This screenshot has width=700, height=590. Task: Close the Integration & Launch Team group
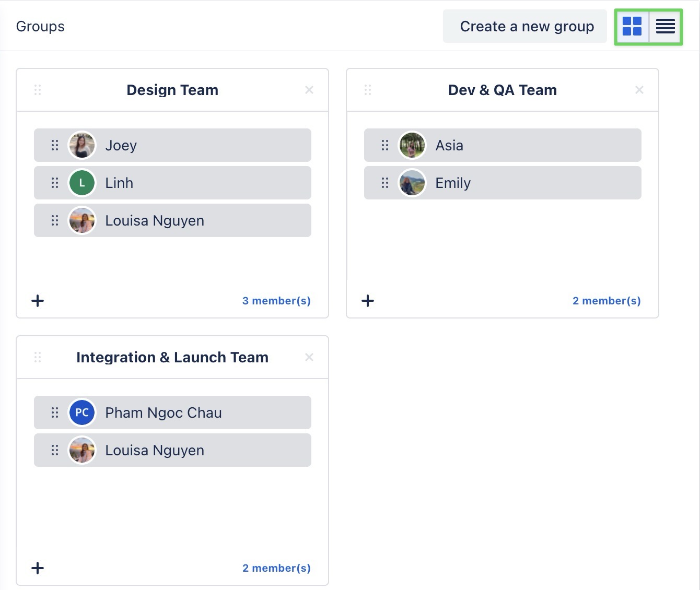[x=309, y=358]
